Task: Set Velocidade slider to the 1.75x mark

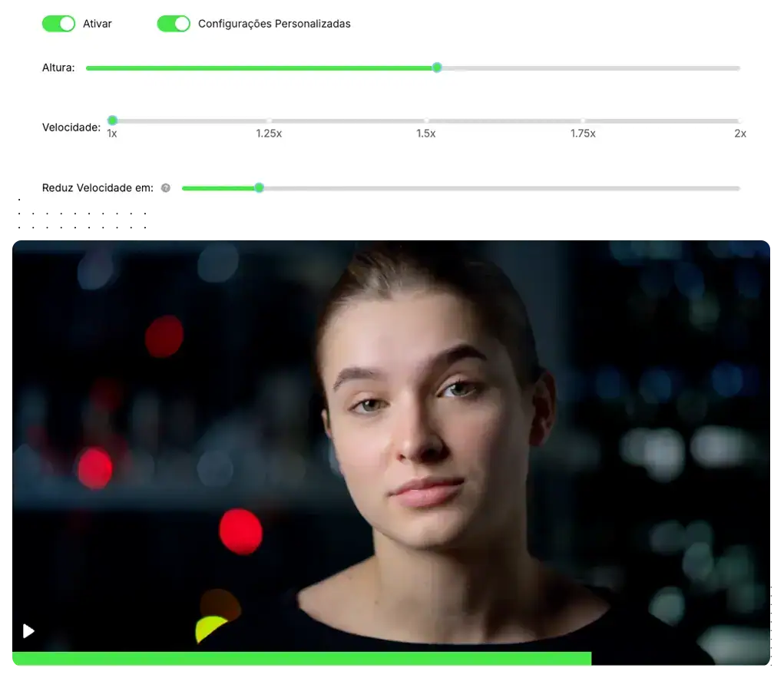Action: [x=583, y=121]
